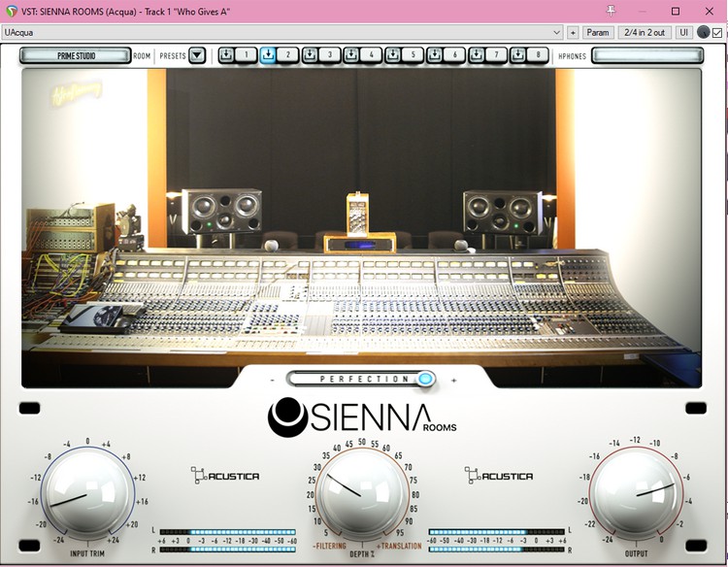Save to preset slot 7 icon
This screenshot has width=728, height=567.
(476, 55)
